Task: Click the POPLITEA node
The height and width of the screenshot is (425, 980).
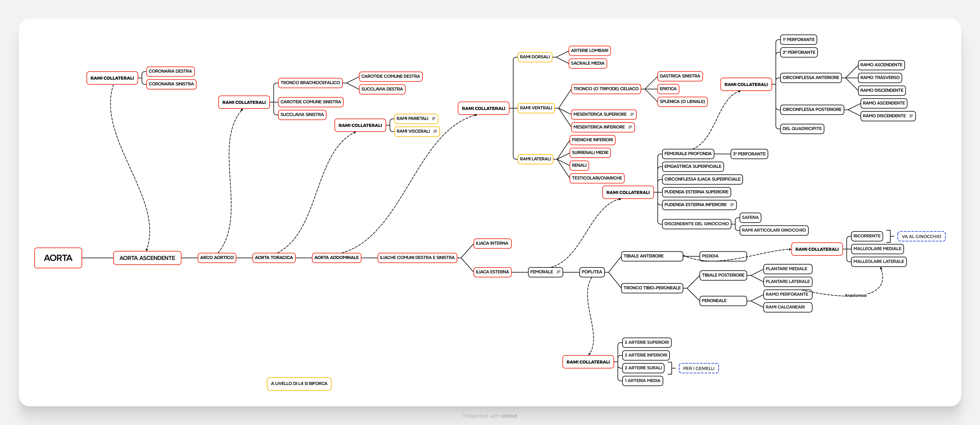Action: coord(592,272)
